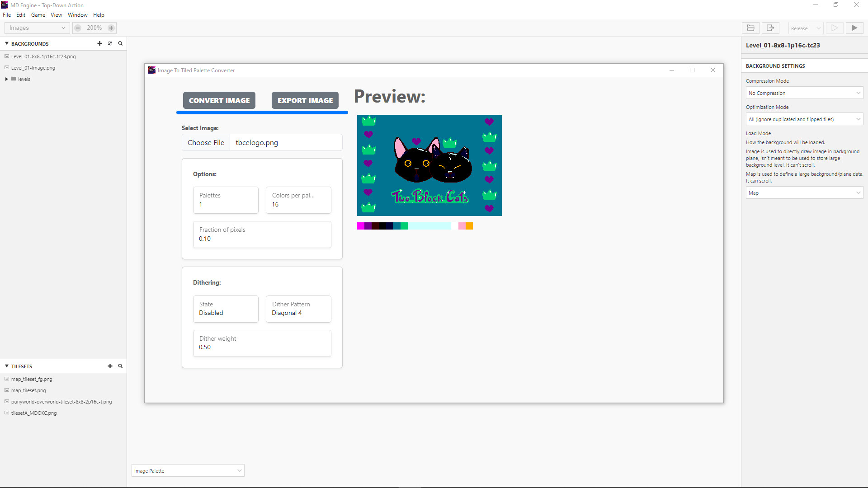Click the export/build icon in the toolbar
Image resolution: width=868 pixels, height=488 pixels.
point(770,28)
